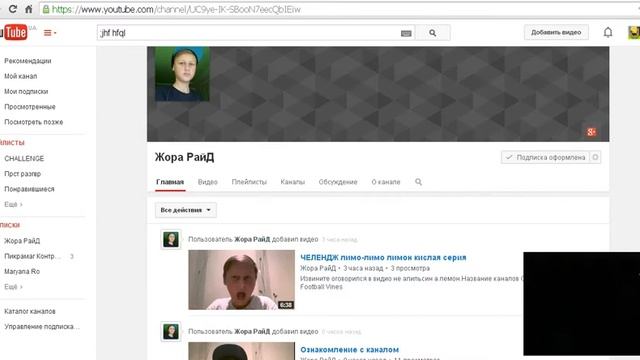Open Управление подписками in sidebar

point(42,327)
